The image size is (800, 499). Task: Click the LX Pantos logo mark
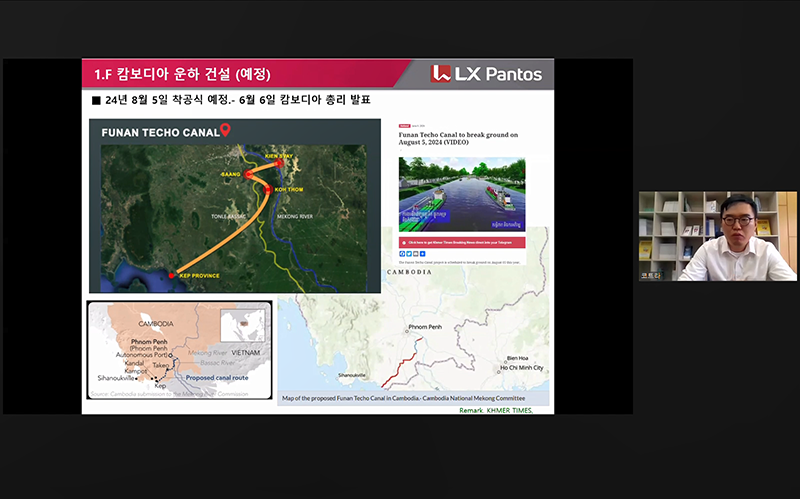coord(441,73)
